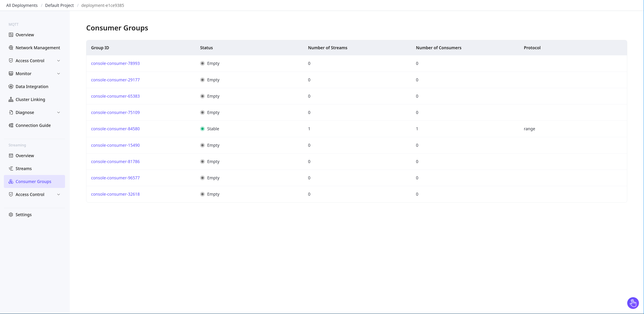Screen dimensions: 644x314
Task: Click the Connection Guide icon
Action: 11,125
